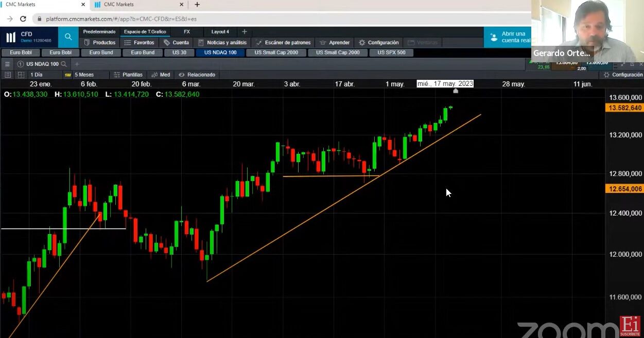Click the 3 abr. date axis label
This screenshot has width=644, height=338.
click(292, 84)
